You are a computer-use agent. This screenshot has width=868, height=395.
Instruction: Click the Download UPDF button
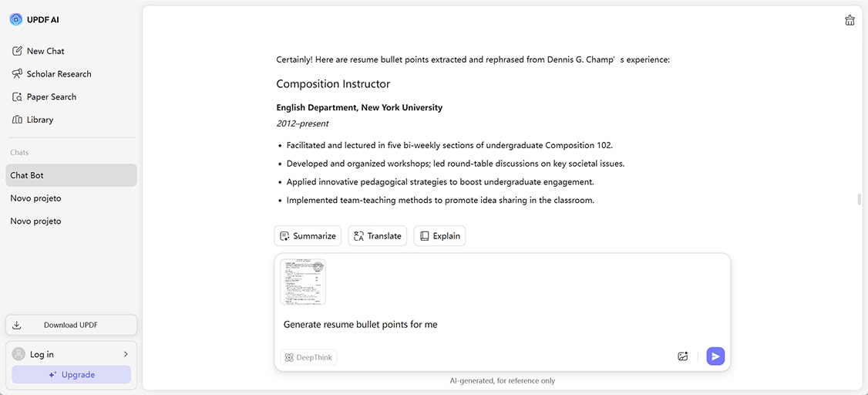point(71,325)
